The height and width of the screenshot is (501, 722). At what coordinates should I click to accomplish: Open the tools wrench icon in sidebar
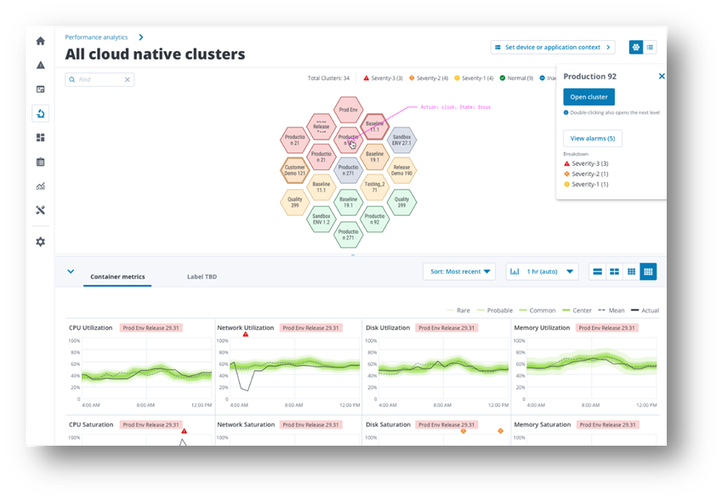[x=41, y=210]
